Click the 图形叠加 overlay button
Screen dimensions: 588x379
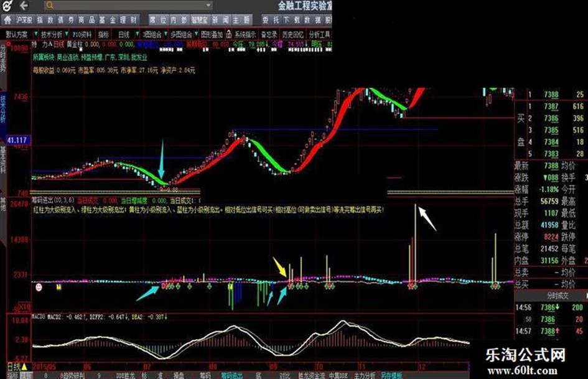point(212,34)
